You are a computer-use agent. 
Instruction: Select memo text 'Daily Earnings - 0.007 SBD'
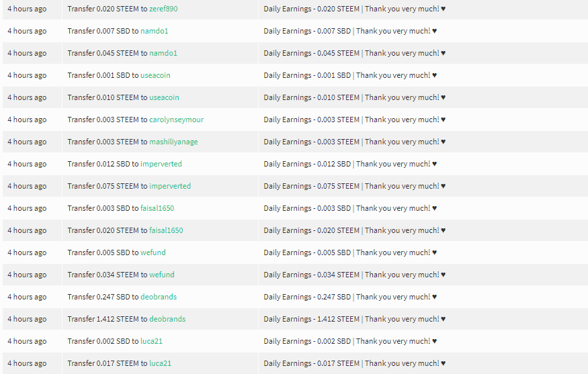tap(307, 31)
